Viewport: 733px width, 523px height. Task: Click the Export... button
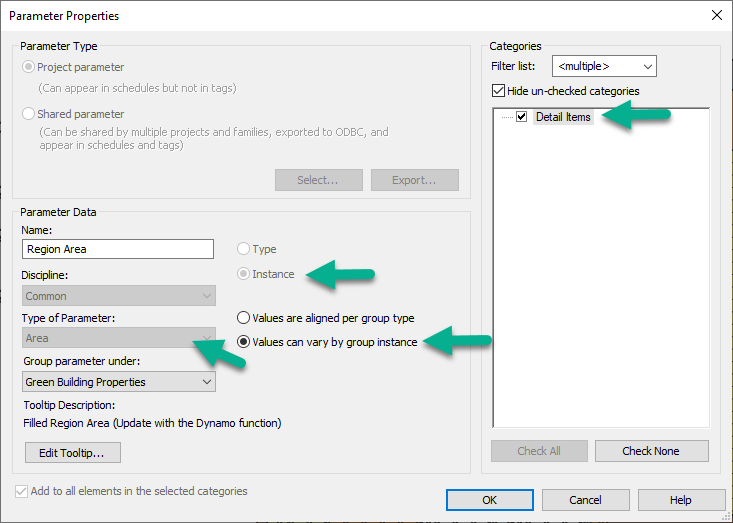pos(415,180)
